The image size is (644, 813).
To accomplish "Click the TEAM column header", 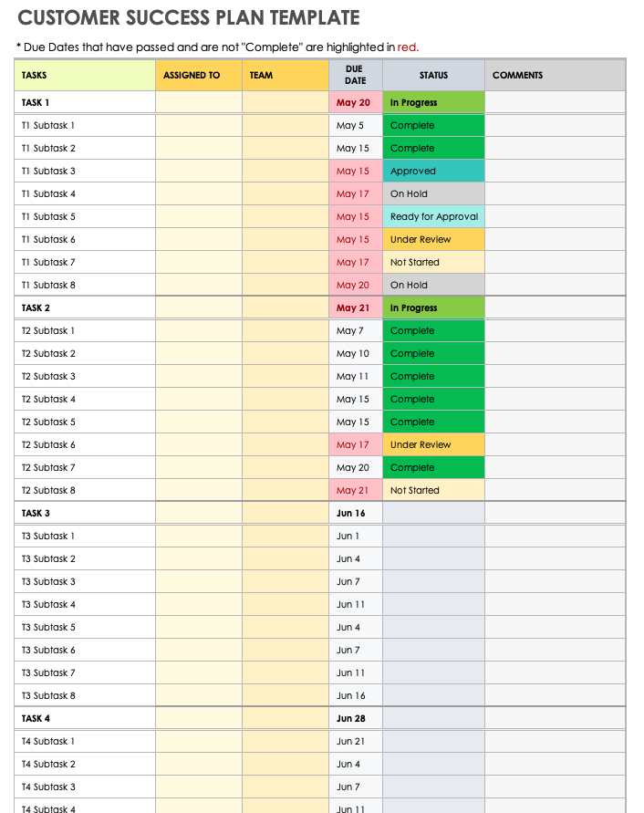I will click(285, 76).
